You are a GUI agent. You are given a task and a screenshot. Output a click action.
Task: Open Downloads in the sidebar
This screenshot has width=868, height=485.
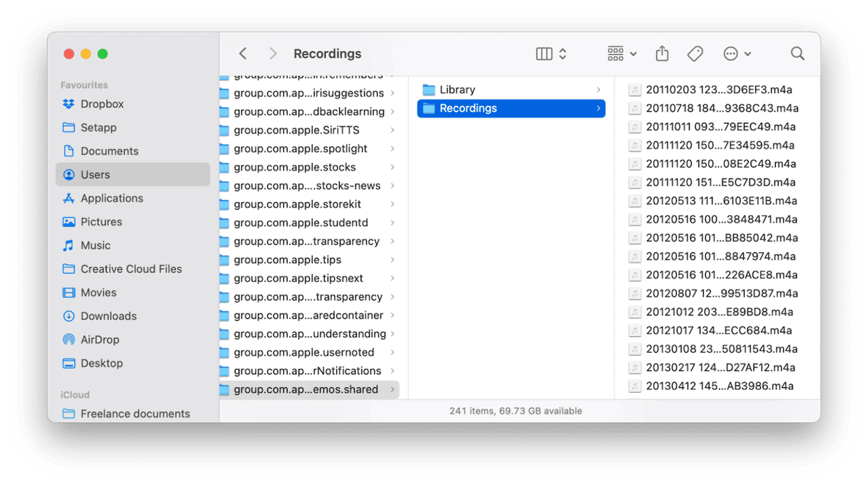pos(108,316)
